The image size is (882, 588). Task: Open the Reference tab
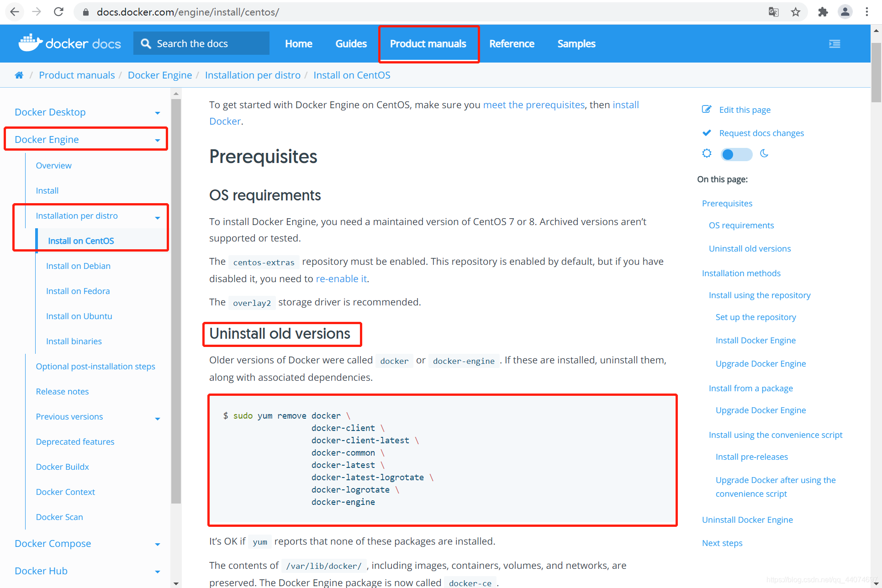[512, 44]
